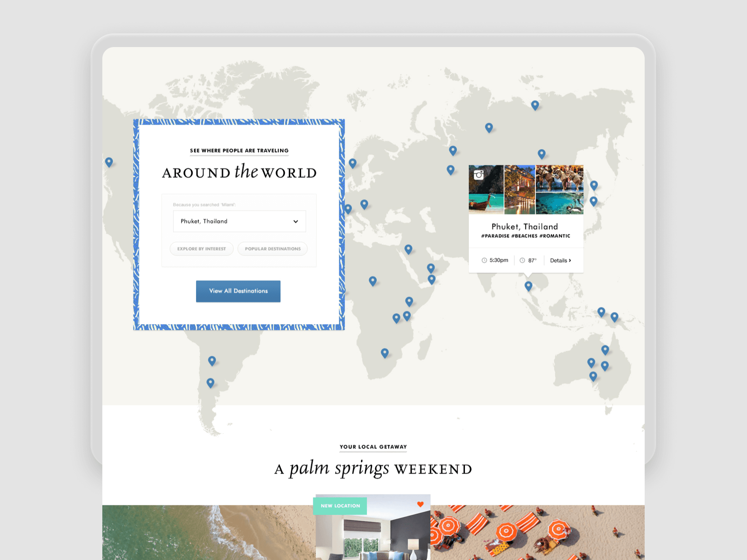
Task: Click the temperature icon beside 87°
Action: tap(522, 260)
